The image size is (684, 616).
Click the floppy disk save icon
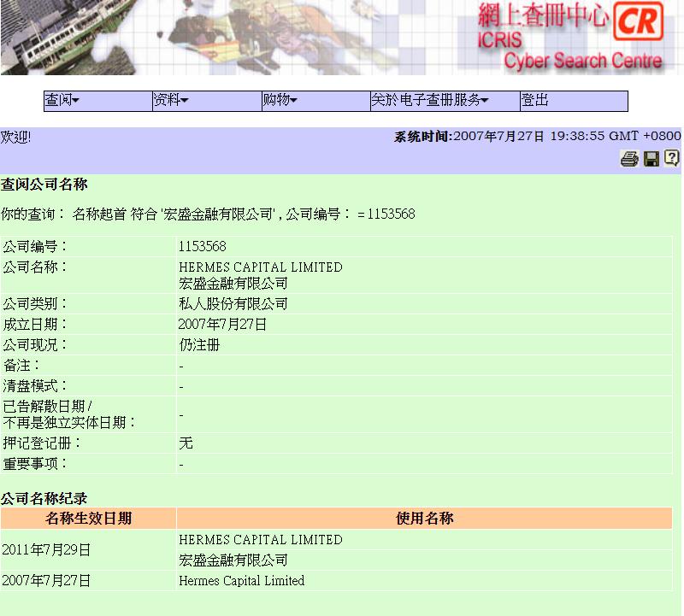tap(652, 158)
